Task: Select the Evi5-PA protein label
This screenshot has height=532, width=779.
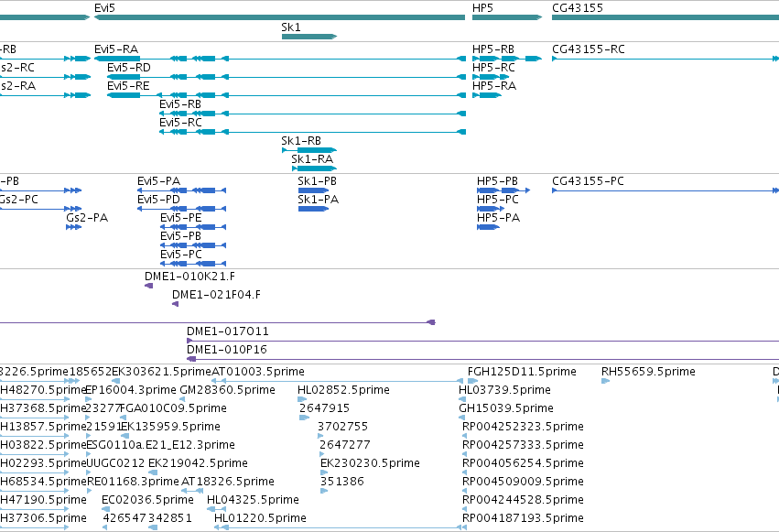Action: [x=158, y=181]
